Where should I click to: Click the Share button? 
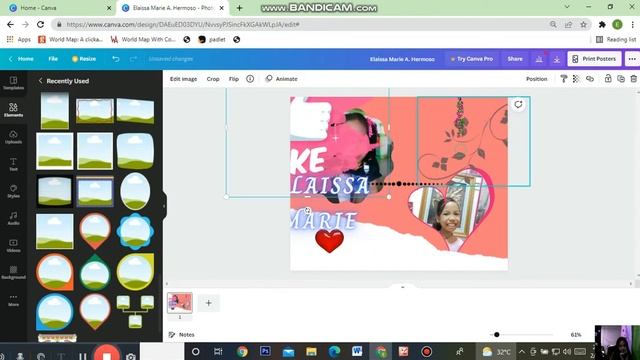(x=515, y=59)
